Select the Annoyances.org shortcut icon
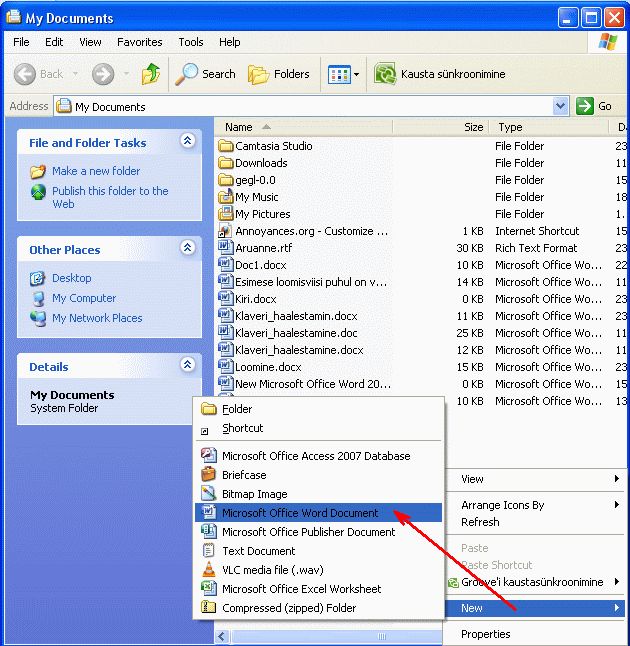This screenshot has width=630, height=646. (225, 231)
